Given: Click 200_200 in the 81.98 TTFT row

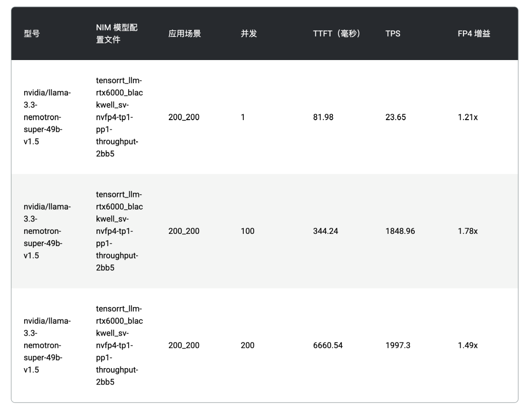Looking at the screenshot, I should point(184,117).
